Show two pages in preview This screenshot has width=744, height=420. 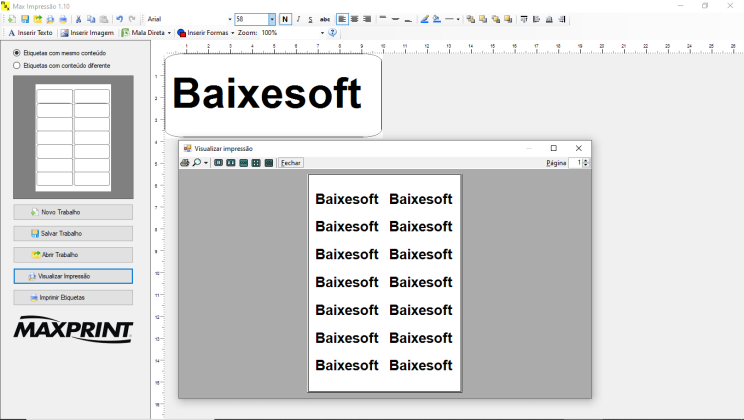tap(231, 163)
